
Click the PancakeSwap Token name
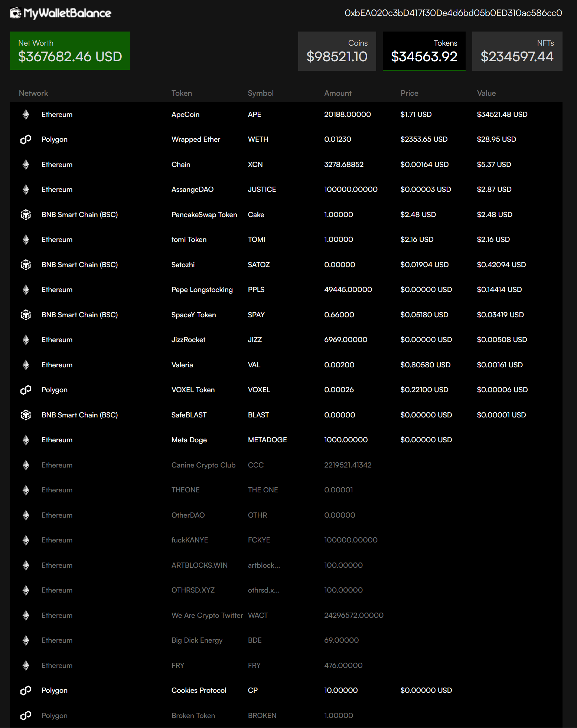204,215
